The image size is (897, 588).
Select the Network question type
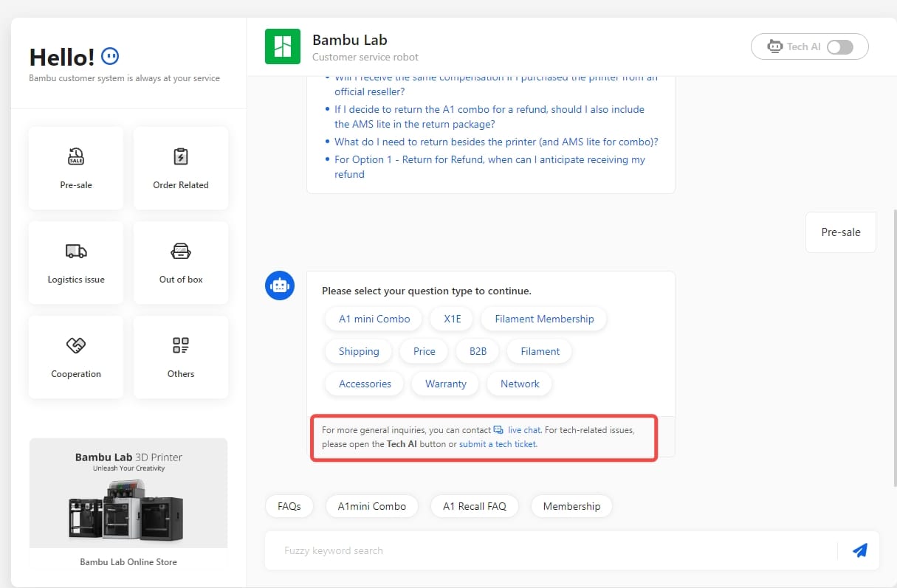click(x=520, y=384)
